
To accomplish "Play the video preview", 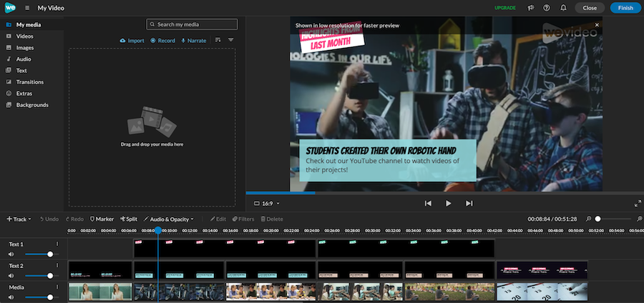I will [x=449, y=204].
